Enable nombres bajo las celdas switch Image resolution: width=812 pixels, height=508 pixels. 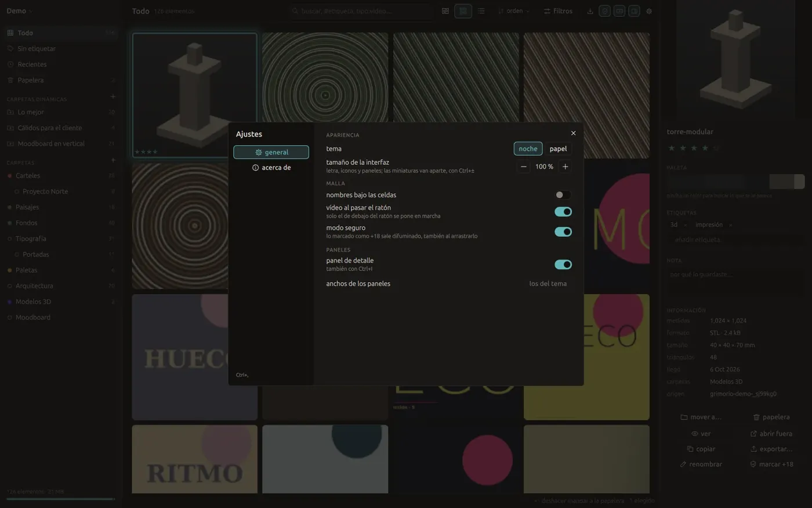pyautogui.click(x=563, y=195)
